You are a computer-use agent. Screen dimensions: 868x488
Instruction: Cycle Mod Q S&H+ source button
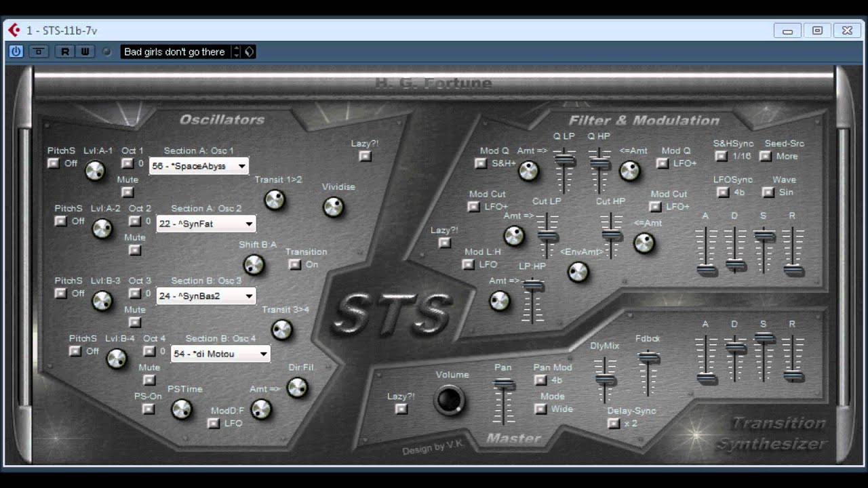[481, 163]
